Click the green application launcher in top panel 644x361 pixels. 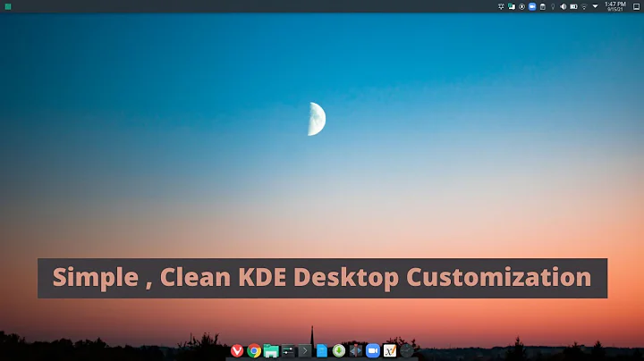tap(8, 6)
